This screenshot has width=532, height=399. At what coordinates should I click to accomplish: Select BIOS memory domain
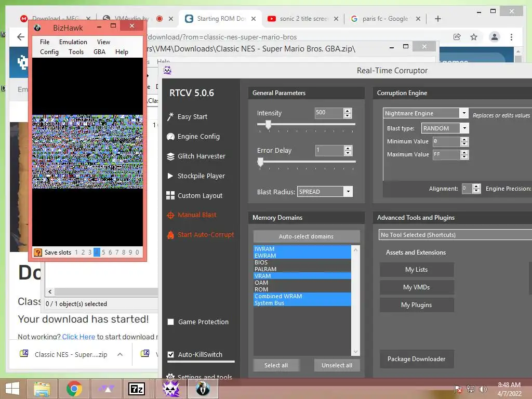[302, 262]
